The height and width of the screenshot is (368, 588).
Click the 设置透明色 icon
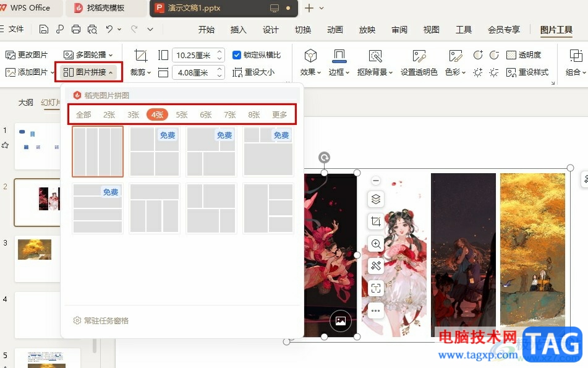click(419, 56)
